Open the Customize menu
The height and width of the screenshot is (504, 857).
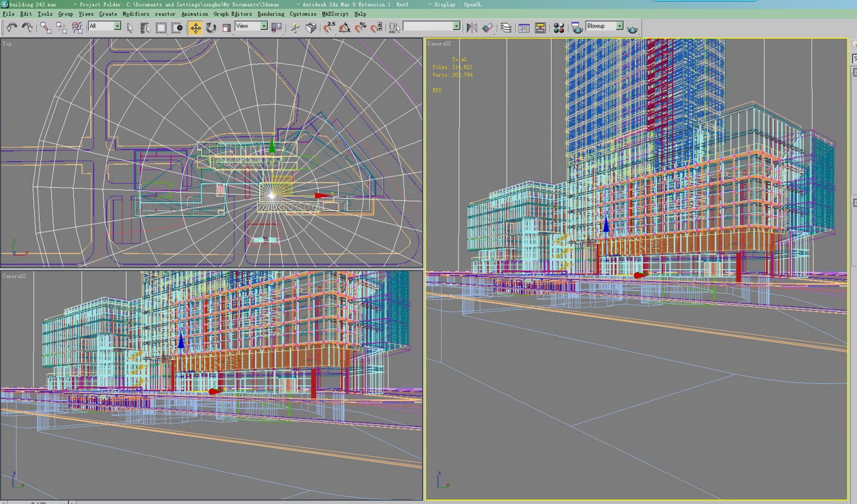point(303,14)
